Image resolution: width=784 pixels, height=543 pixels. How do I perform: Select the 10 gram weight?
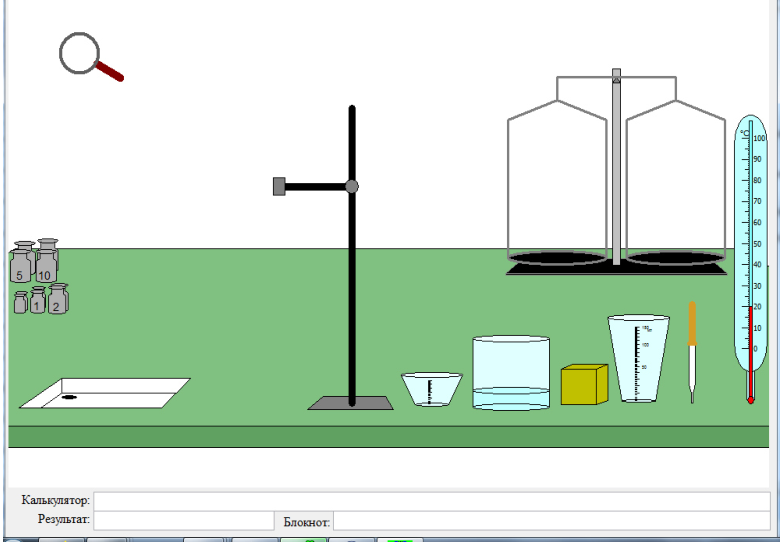[46, 266]
